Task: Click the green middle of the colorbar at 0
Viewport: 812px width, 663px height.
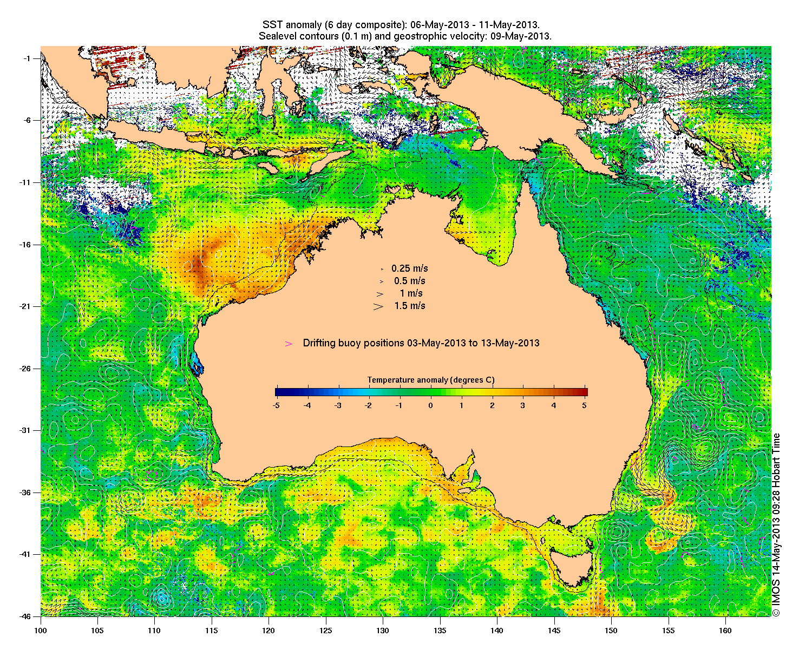Action: (x=431, y=392)
